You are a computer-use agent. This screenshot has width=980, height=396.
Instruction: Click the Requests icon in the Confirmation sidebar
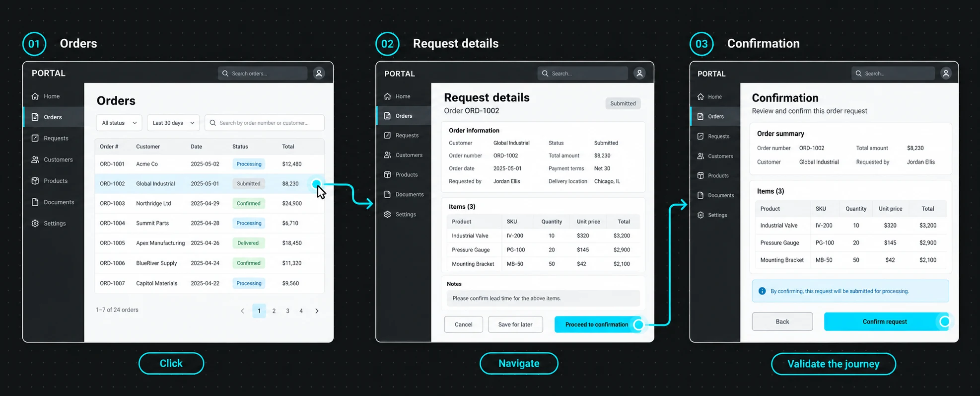point(700,136)
